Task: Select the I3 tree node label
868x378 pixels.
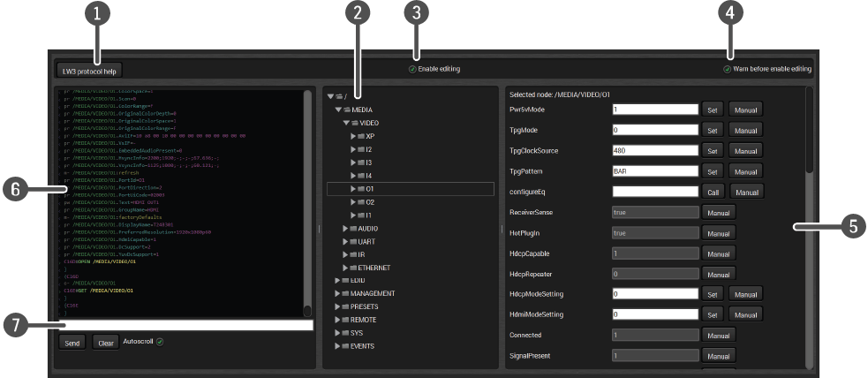Action: tap(369, 163)
